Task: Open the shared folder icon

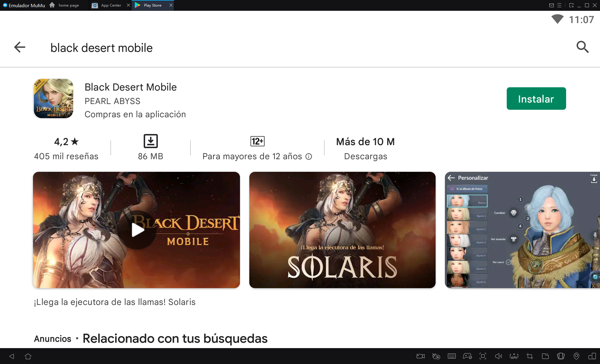Action: click(545, 356)
